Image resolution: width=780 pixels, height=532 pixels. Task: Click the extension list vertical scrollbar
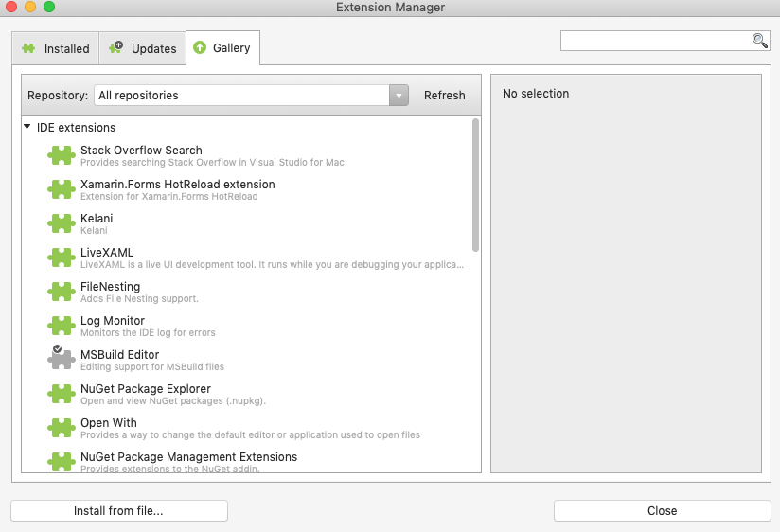pos(475,186)
